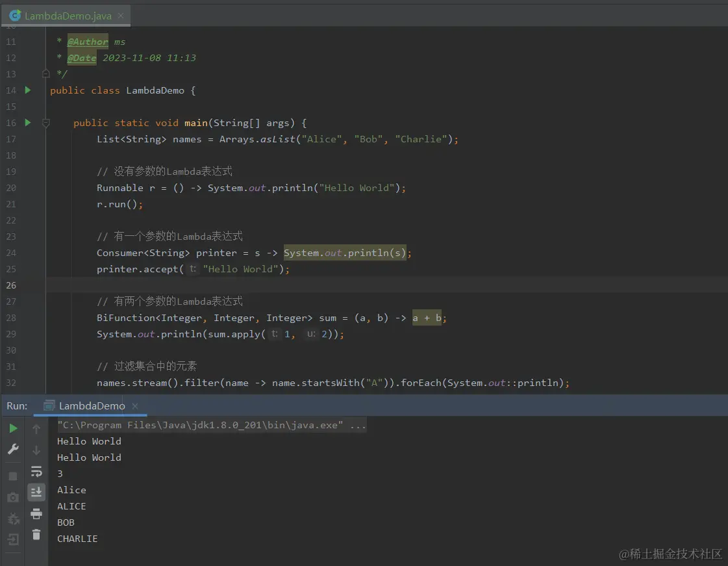Click the highlighted a + b expression on line 28
Image resolution: width=728 pixels, height=566 pixels.
coord(427,318)
